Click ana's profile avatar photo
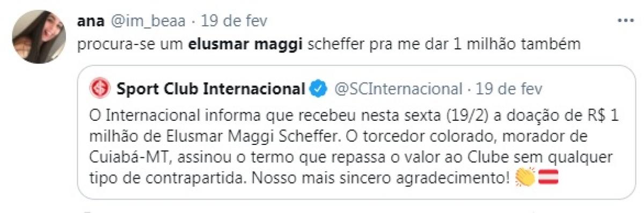Viewport: 644px width, 213px height. pyautogui.click(x=38, y=37)
